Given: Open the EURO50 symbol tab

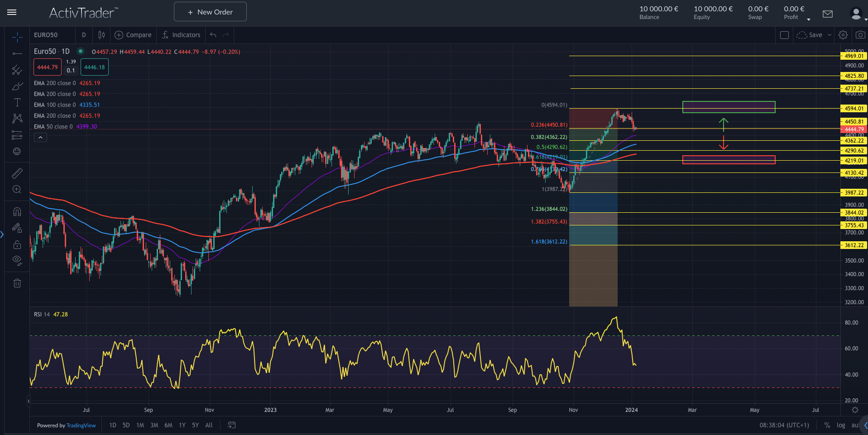Looking at the screenshot, I should pos(47,35).
